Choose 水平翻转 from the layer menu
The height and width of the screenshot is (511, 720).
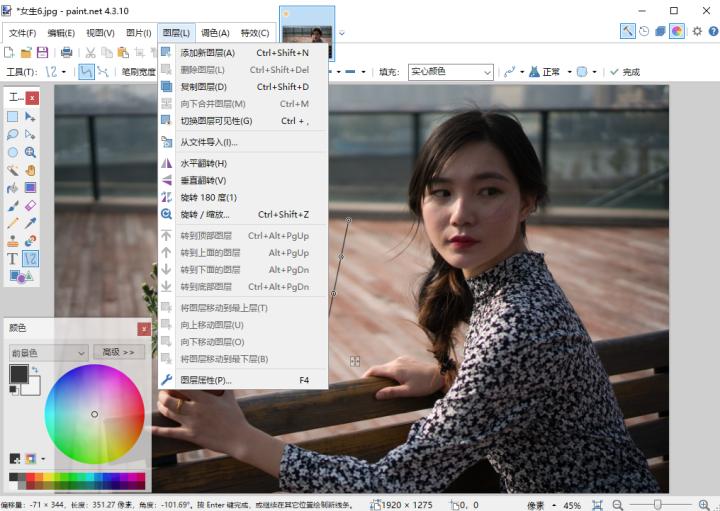click(x=203, y=163)
